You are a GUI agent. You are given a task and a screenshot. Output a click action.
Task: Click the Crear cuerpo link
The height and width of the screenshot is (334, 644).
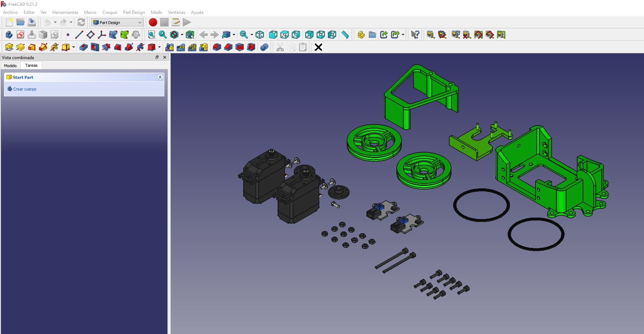(x=25, y=89)
